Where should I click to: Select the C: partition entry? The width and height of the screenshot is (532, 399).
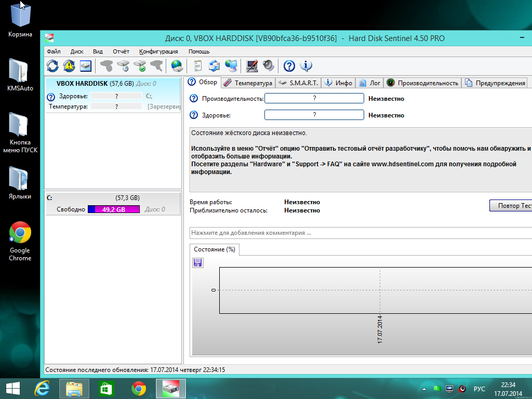[113, 204]
